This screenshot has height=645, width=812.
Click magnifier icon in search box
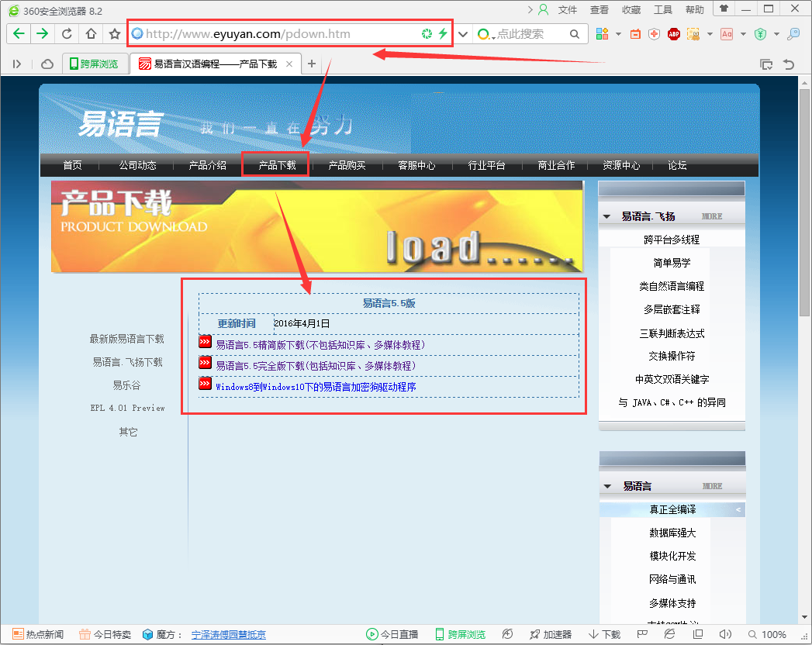coord(575,34)
